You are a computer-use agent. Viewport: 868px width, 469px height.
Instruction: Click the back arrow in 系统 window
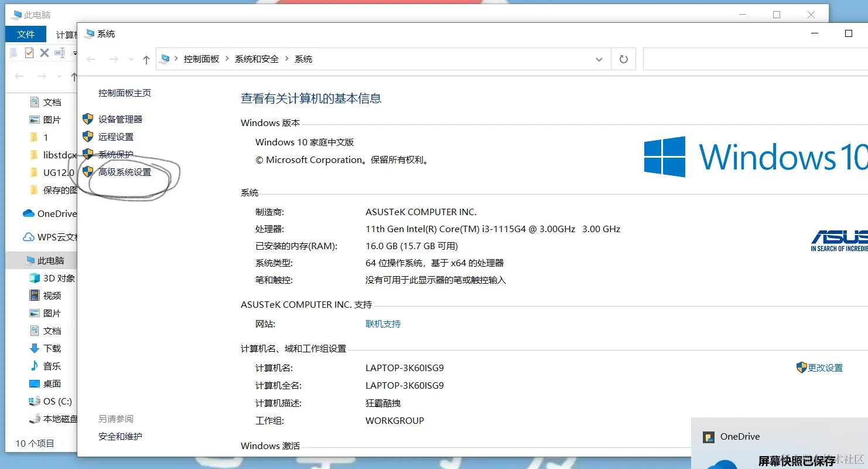[x=91, y=59]
